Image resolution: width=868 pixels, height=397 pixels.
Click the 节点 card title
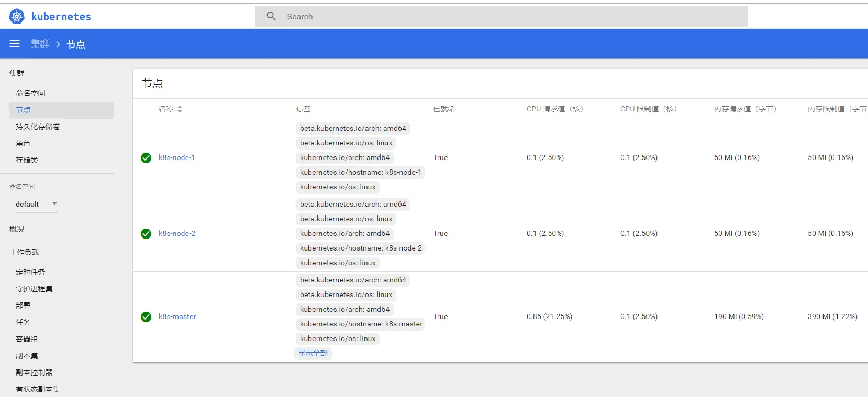[x=152, y=84]
